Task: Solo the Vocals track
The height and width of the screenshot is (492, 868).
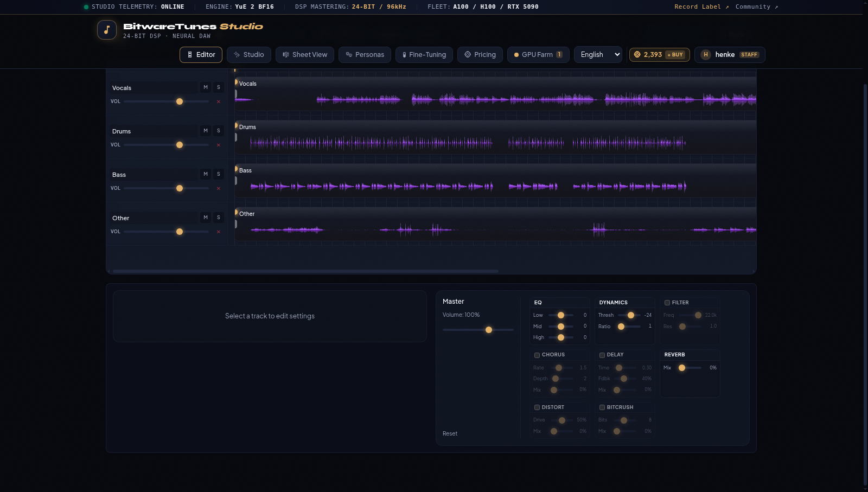Action: (x=219, y=87)
